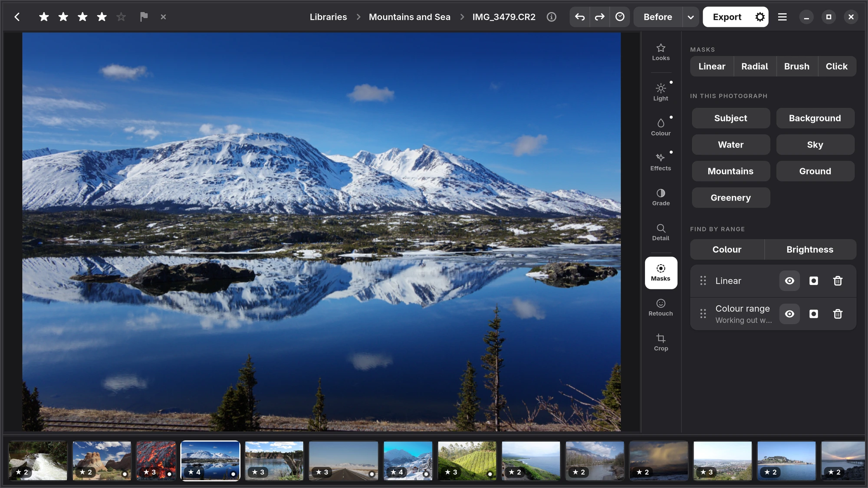Open the Detail panel
The width and height of the screenshot is (868, 488).
tap(661, 232)
